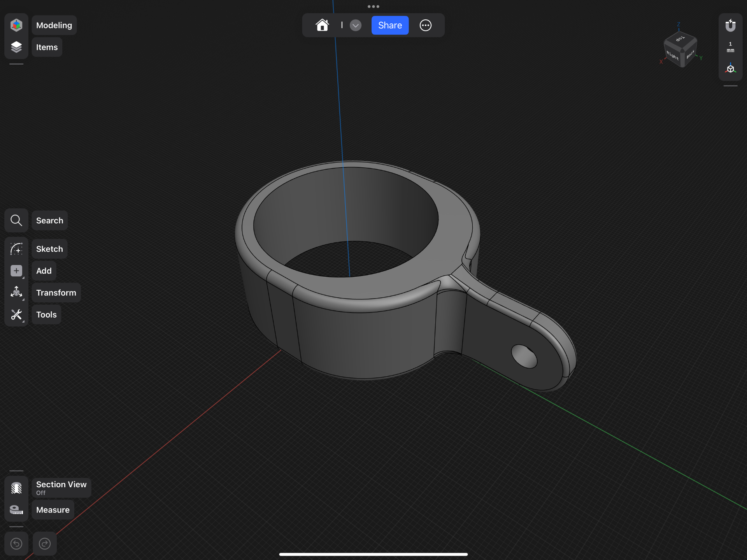This screenshot has height=560, width=747.
Task: Open the more options ellipsis menu
Action: point(426,25)
